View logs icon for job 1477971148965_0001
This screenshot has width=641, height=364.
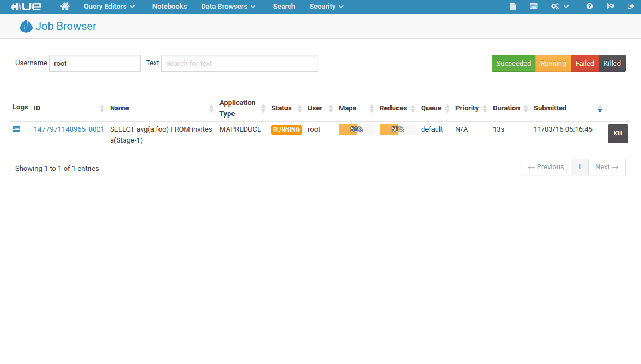pyautogui.click(x=16, y=129)
